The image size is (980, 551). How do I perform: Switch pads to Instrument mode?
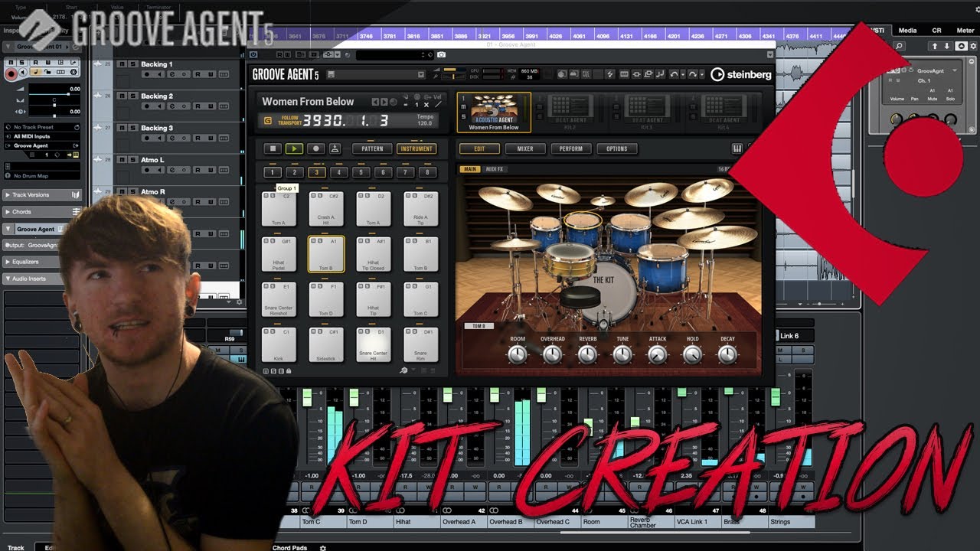(416, 148)
